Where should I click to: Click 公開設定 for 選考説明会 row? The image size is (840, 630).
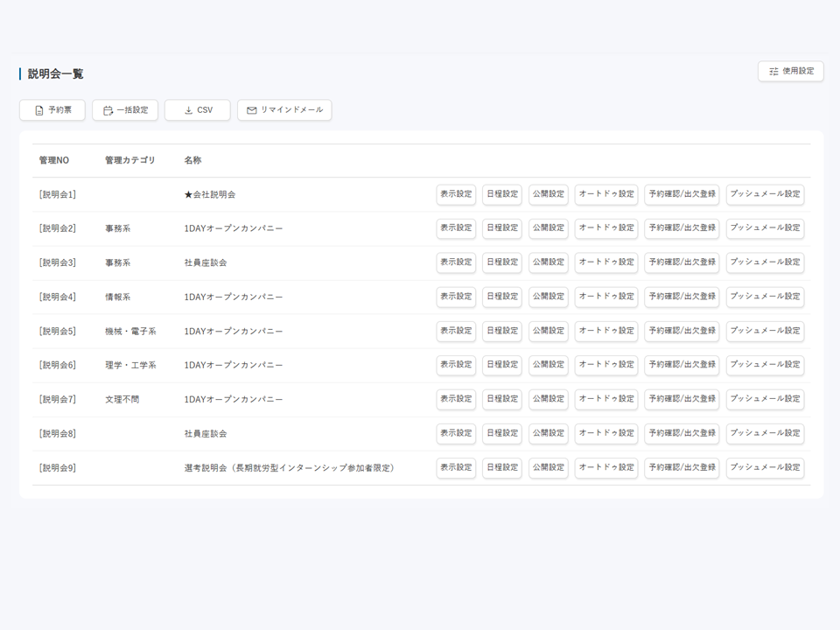pos(549,467)
